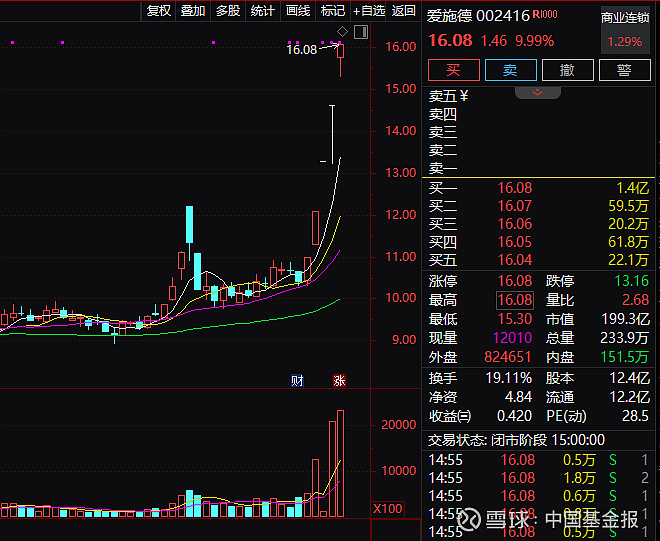
Task: Toggle 复权 price adjustment
Action: [x=159, y=11]
